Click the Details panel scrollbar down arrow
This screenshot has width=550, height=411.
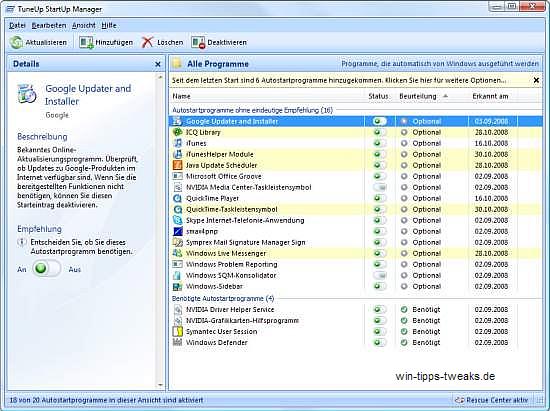[160, 385]
